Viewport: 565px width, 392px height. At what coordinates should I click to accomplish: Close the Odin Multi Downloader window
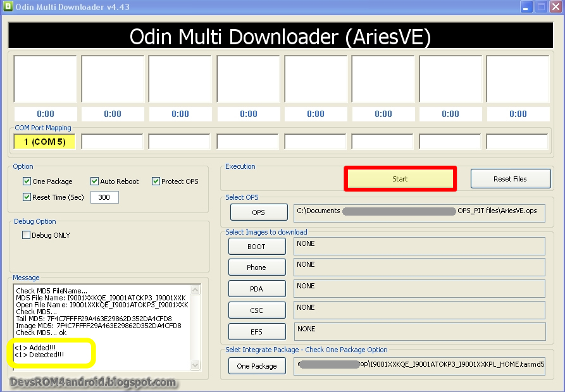click(556, 7)
